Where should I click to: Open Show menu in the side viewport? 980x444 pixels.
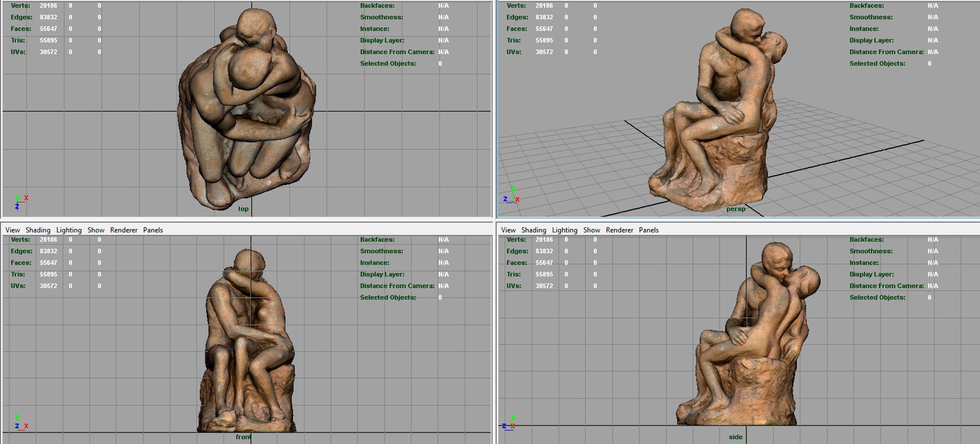(592, 230)
